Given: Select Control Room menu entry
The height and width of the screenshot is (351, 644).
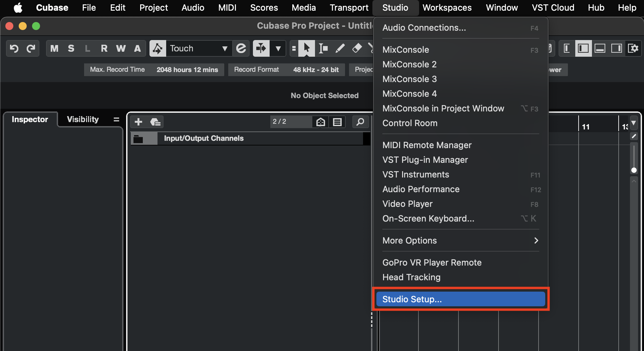Looking at the screenshot, I should [x=460, y=123].
